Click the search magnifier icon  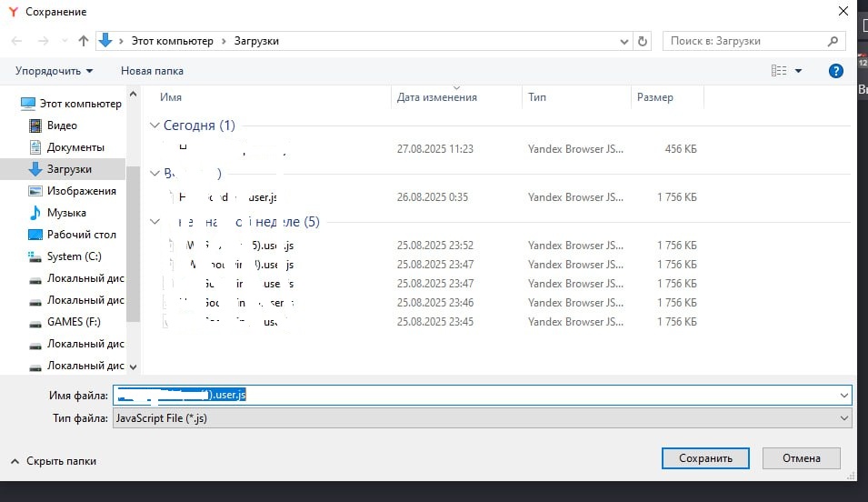(833, 41)
